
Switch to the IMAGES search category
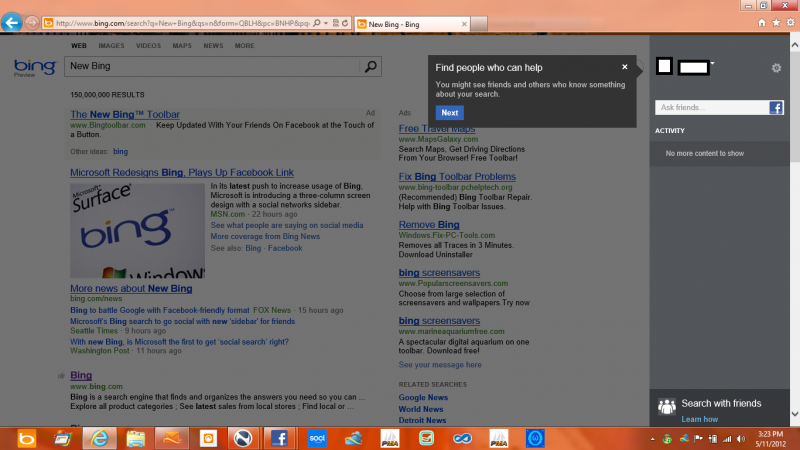111,45
